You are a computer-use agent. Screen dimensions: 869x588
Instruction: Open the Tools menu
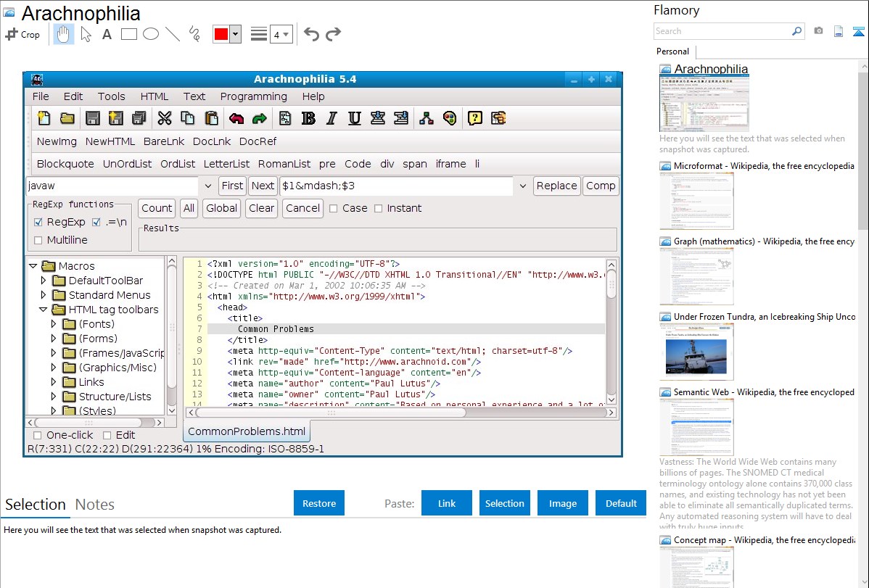112,96
